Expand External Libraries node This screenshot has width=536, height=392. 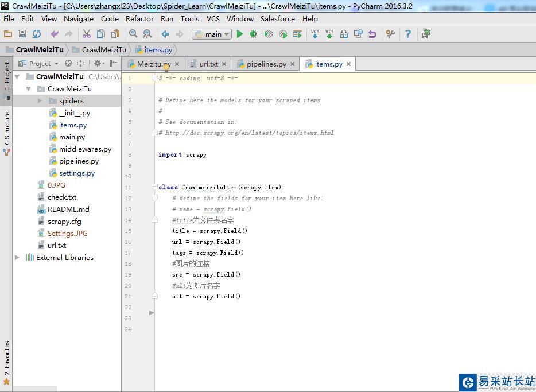(x=17, y=257)
